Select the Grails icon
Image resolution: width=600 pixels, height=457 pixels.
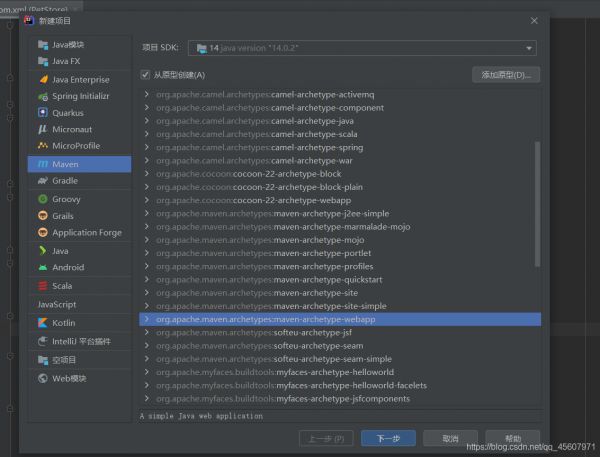(43, 216)
